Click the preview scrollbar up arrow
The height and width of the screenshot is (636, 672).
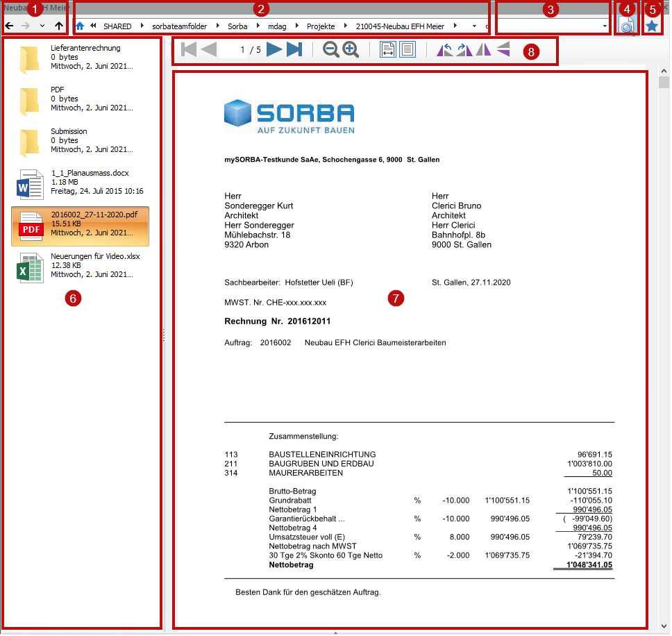pos(665,71)
